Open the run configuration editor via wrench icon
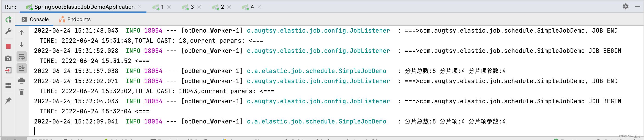Screen dimensions: 644x140 (x=8, y=31)
